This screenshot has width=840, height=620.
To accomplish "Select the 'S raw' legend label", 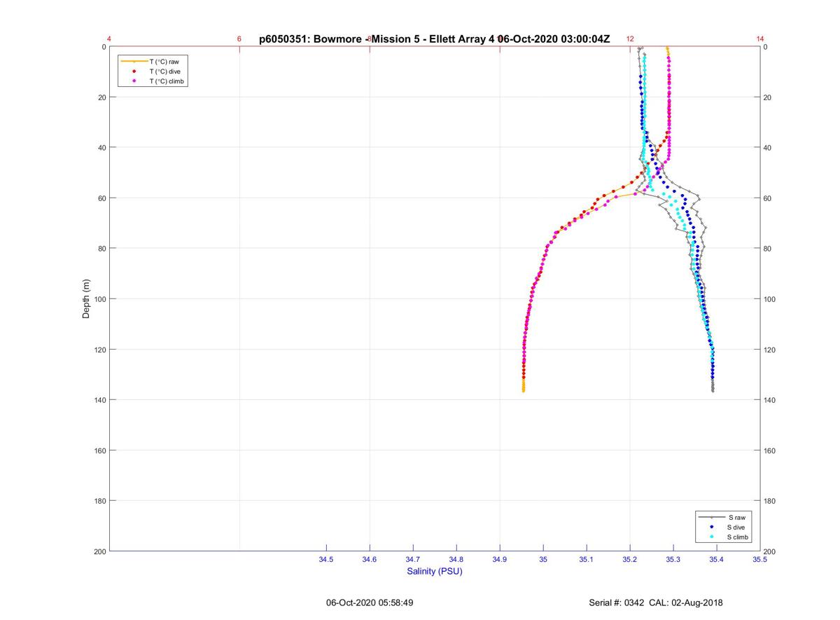I will pos(736,517).
